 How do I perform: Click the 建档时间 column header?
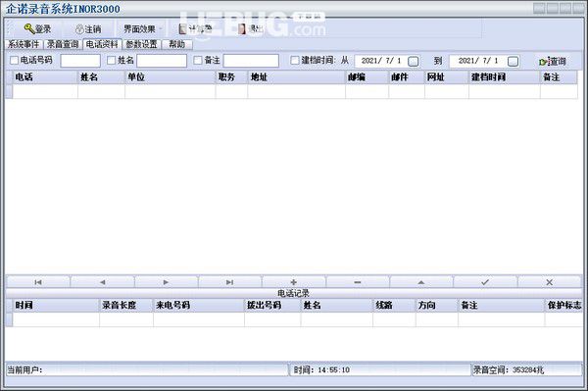point(505,77)
